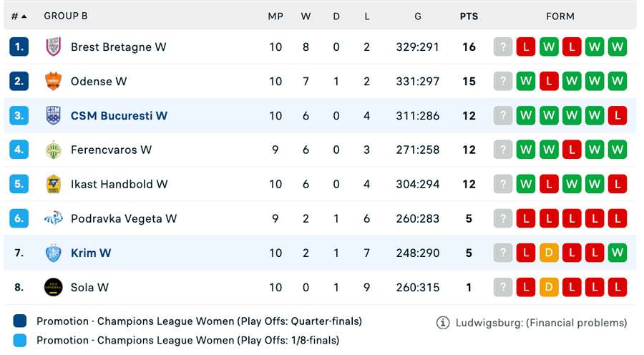Click the CSM Bucuresti W crest icon
Viewport: 644px width, 355px height.
point(53,116)
